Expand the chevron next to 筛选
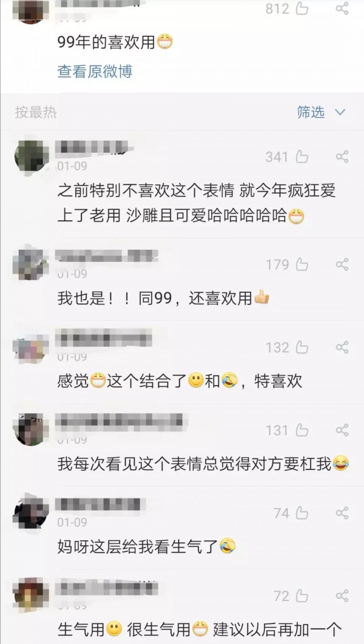Screen dimensions: 364x644 click(340, 112)
